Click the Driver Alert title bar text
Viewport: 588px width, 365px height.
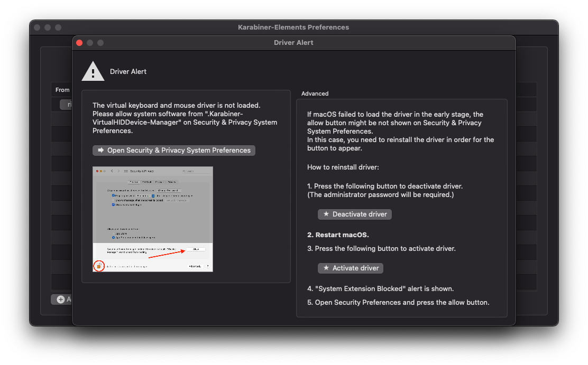point(293,43)
